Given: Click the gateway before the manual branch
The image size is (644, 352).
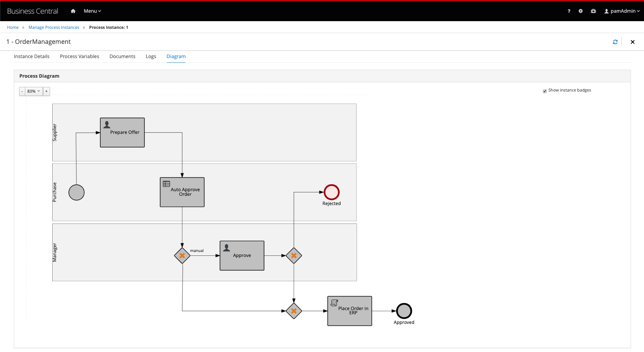Looking at the screenshot, I should [182, 255].
